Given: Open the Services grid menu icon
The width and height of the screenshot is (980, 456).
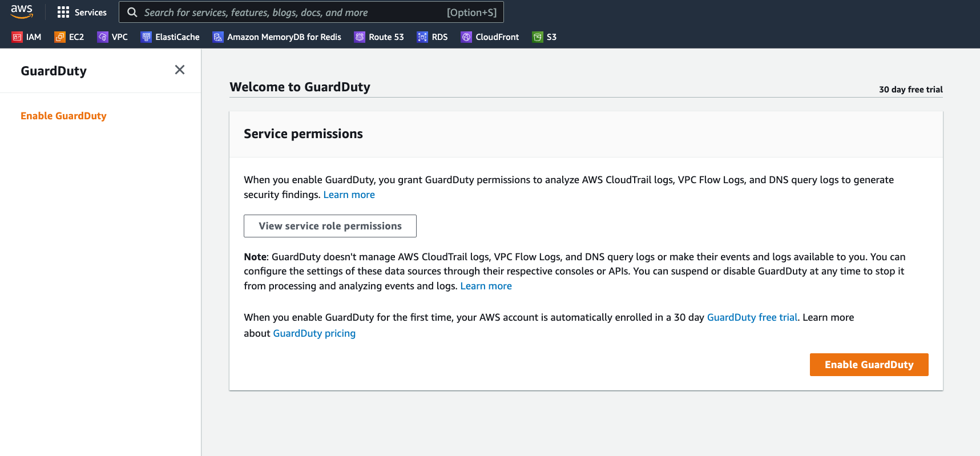Looking at the screenshot, I should point(63,13).
